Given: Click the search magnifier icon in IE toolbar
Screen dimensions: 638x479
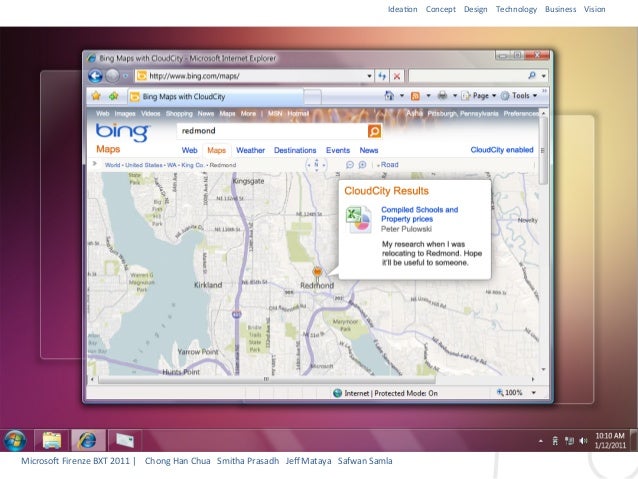Looking at the screenshot, I should tap(532, 75).
